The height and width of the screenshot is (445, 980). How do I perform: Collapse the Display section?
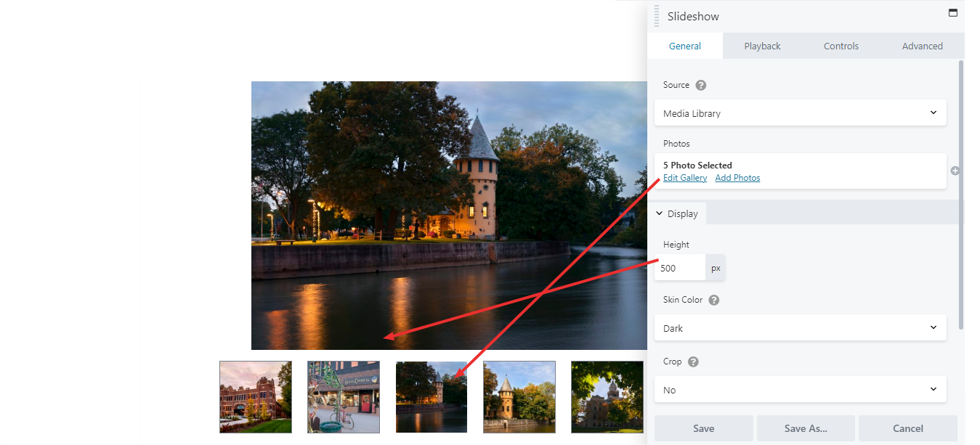[676, 213]
